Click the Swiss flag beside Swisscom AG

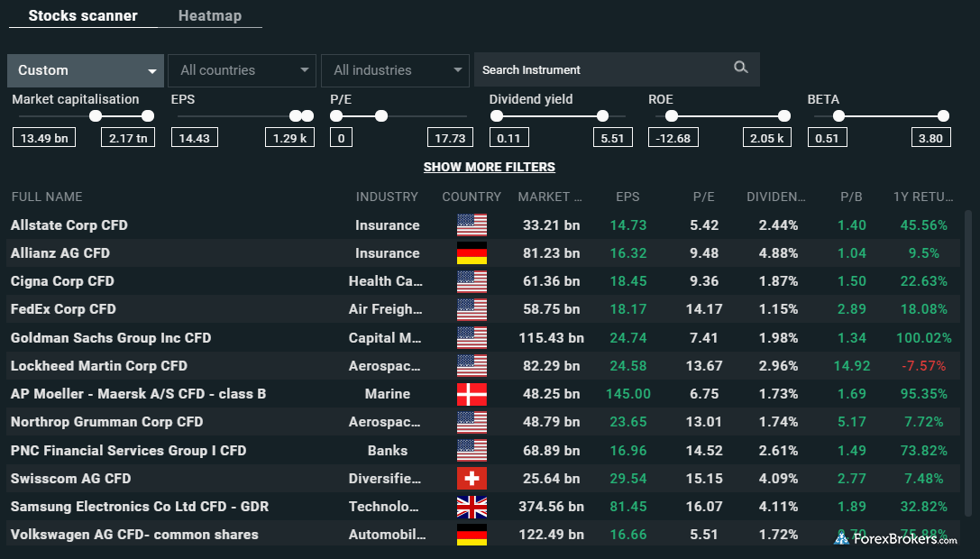pyautogui.click(x=472, y=478)
